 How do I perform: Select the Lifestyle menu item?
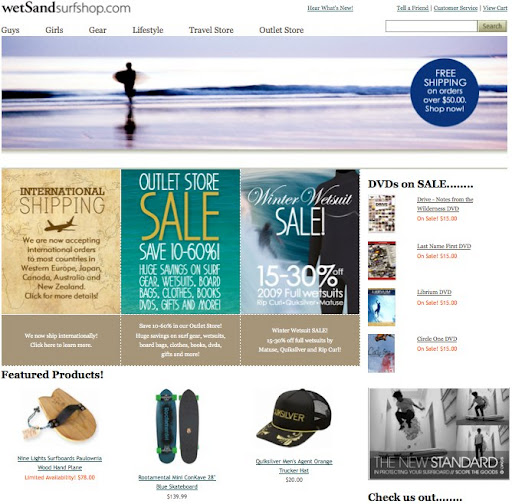148,30
